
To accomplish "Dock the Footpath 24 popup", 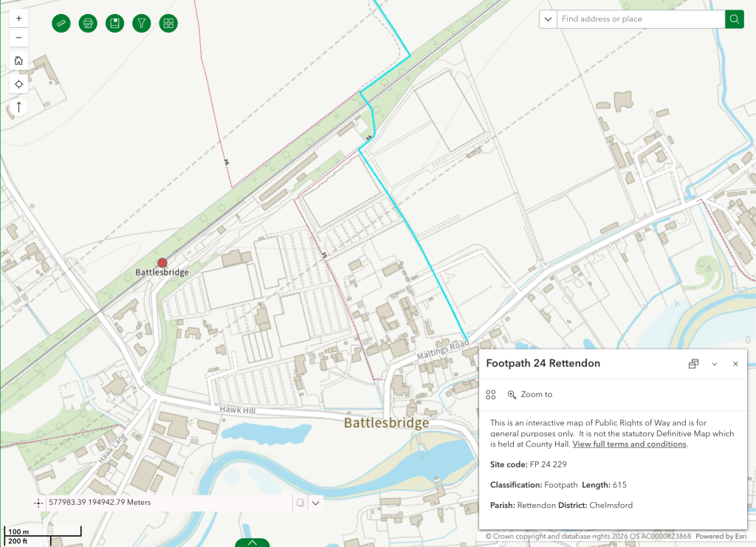I will click(693, 364).
